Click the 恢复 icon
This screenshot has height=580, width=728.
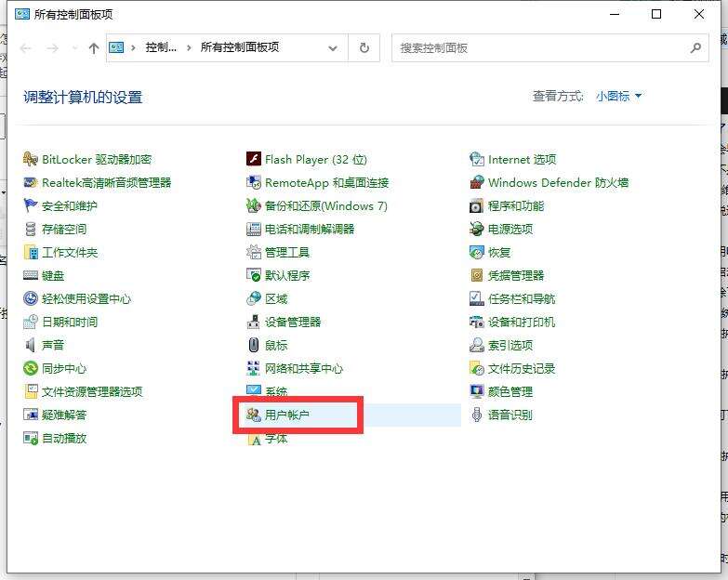(x=477, y=253)
